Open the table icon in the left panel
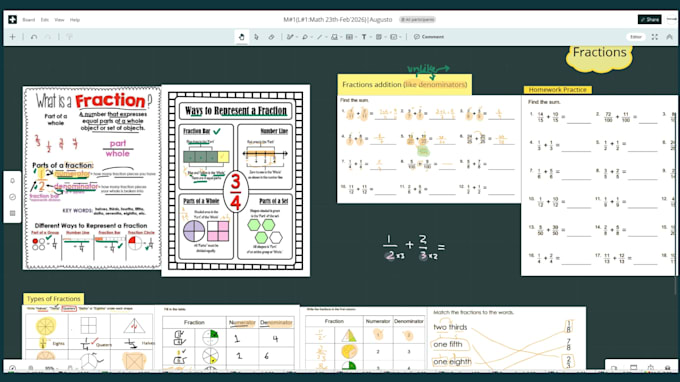 click(x=13, y=213)
